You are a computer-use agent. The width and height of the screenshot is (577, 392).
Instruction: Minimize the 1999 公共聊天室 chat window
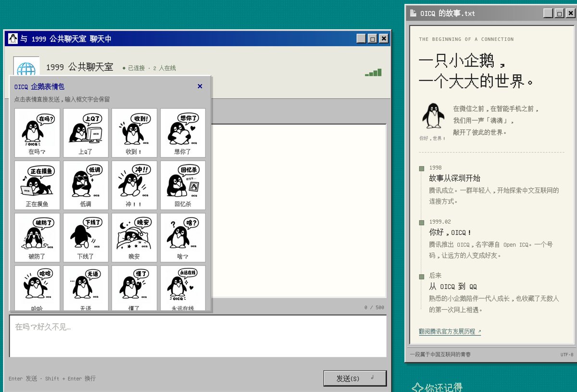point(362,39)
